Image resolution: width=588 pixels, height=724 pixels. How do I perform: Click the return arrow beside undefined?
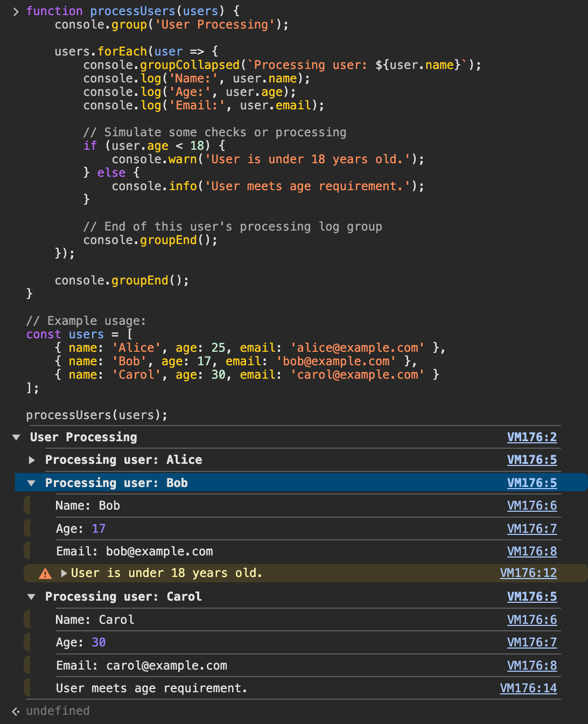pos(16,711)
